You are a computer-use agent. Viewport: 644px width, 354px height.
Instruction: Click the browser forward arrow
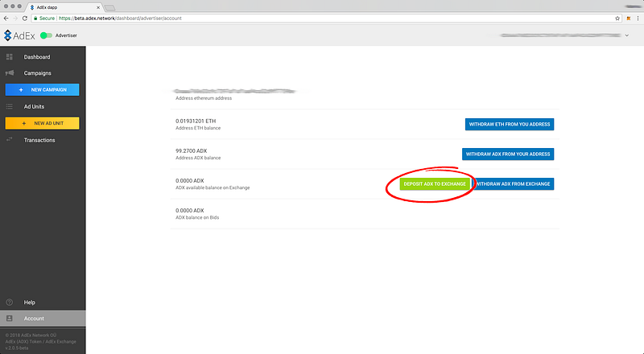click(15, 18)
